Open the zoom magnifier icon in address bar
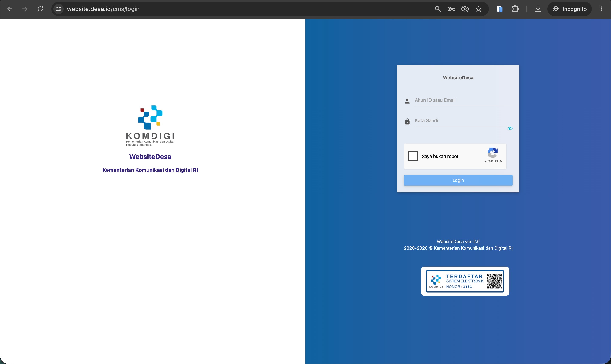The height and width of the screenshot is (364, 611). coord(438,9)
